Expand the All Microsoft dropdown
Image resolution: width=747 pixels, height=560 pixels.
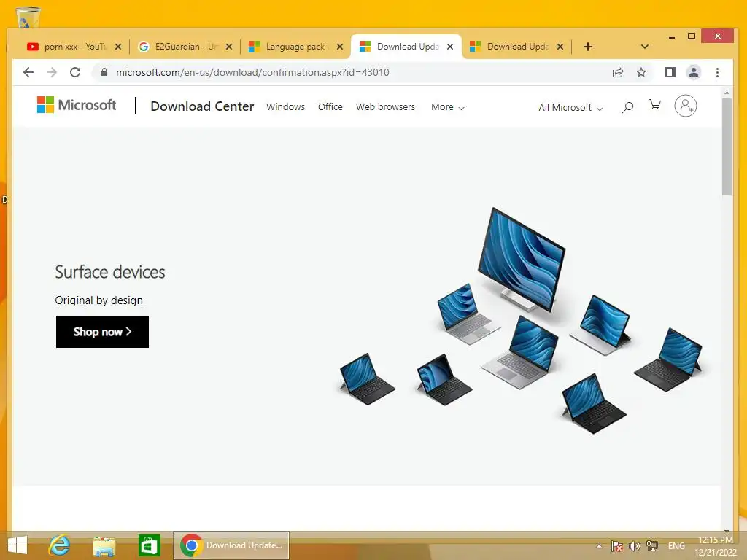(x=570, y=108)
